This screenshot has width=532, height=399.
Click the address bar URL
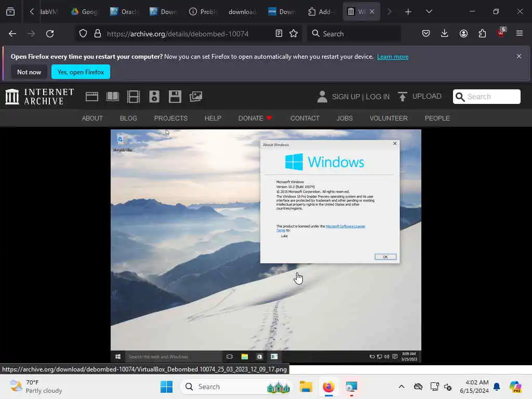(x=178, y=34)
